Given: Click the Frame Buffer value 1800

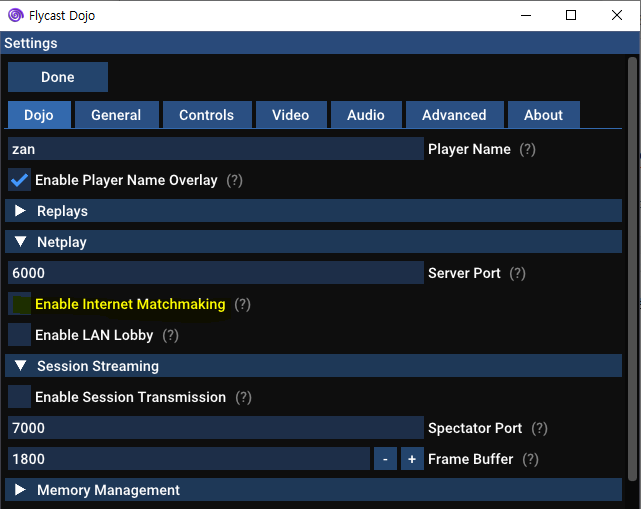Looking at the screenshot, I should click(x=189, y=459).
